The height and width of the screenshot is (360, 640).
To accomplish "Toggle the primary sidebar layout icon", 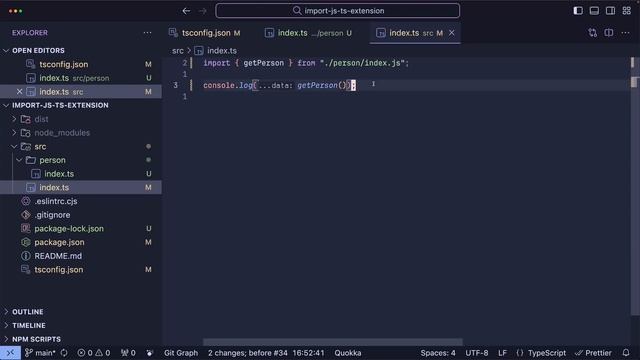I will 578,11.
